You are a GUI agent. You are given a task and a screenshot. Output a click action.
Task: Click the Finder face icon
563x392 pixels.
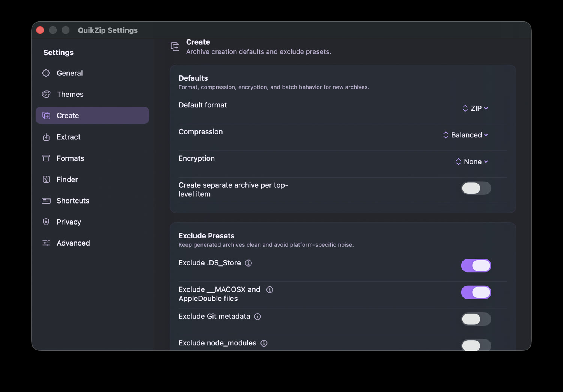click(x=46, y=179)
